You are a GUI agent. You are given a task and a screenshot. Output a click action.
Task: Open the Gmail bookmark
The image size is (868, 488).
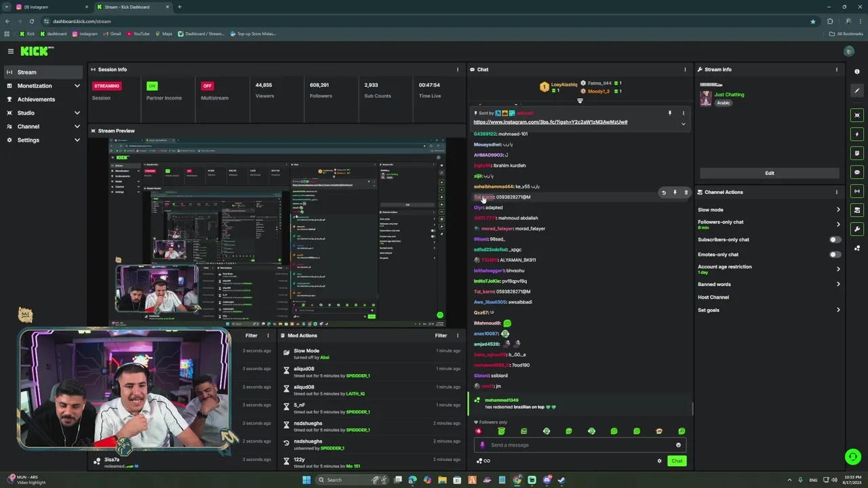tap(112, 34)
